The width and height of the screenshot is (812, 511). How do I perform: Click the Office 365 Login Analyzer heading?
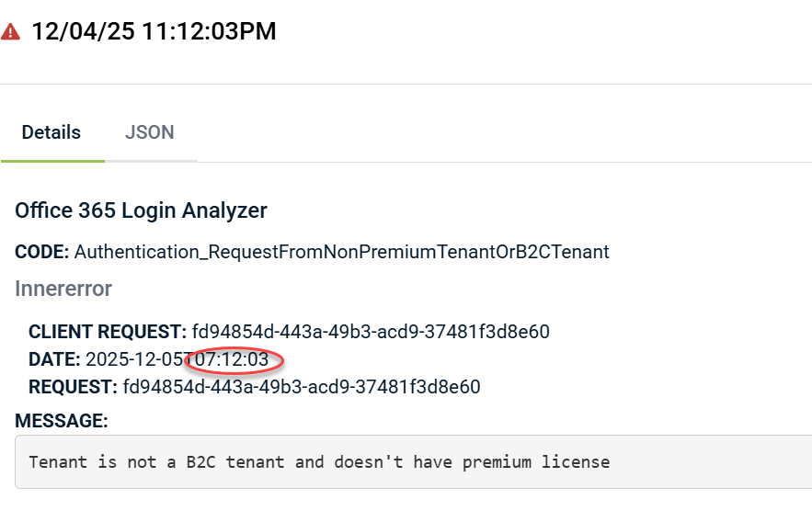tap(141, 210)
